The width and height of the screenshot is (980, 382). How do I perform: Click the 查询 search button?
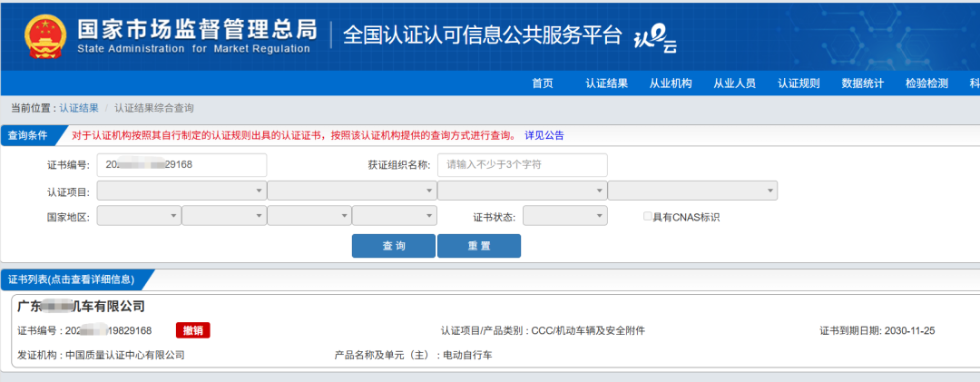pos(394,246)
